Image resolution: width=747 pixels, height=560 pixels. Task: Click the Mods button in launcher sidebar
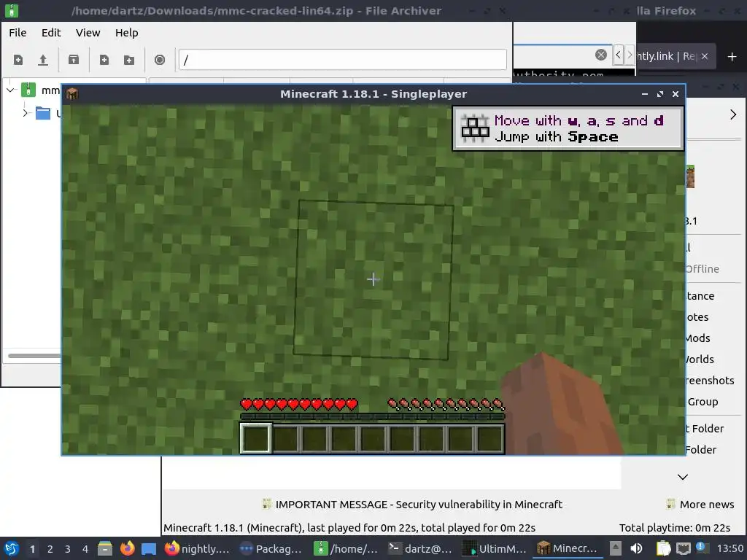pos(698,338)
